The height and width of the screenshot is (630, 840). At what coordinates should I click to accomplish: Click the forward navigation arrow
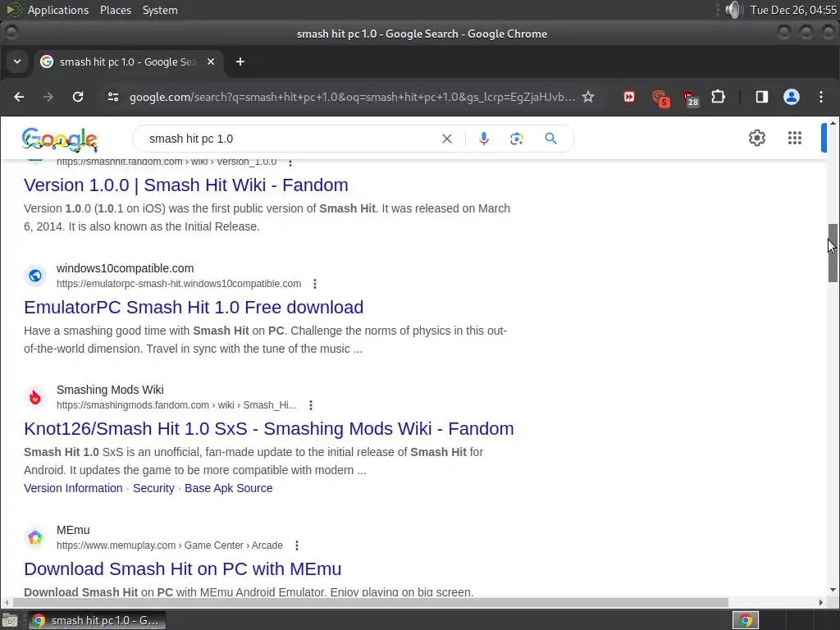coord(48,97)
